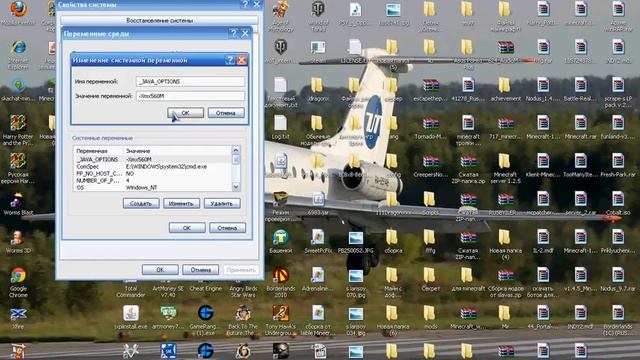Open Minecraft.rar archive icon
640x360 pixels.
click(x=580, y=128)
